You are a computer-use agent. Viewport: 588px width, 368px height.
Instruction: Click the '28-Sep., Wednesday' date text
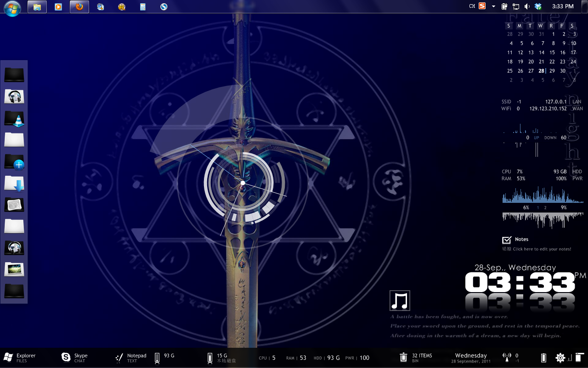click(x=515, y=267)
